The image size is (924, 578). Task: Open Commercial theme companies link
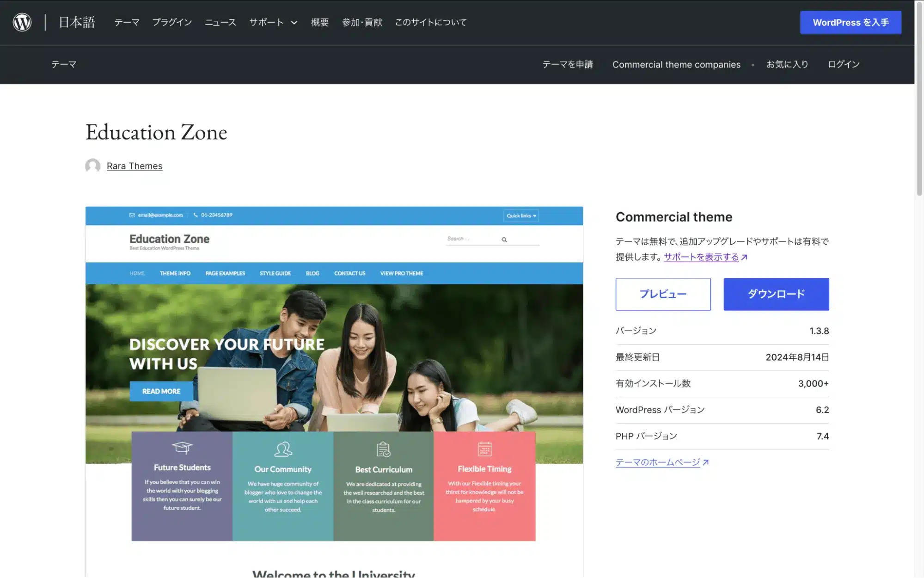pos(676,65)
